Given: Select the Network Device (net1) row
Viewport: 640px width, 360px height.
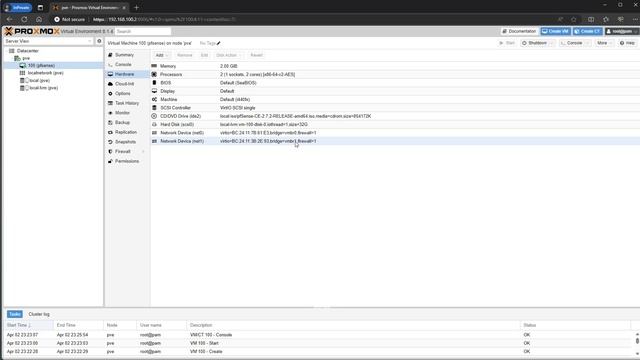Looking at the screenshot, I should (x=395, y=141).
